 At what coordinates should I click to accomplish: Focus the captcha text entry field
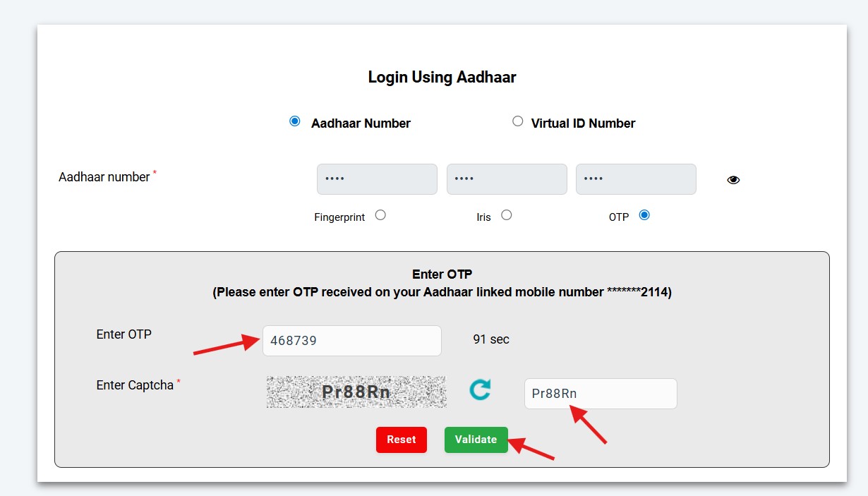(x=600, y=394)
